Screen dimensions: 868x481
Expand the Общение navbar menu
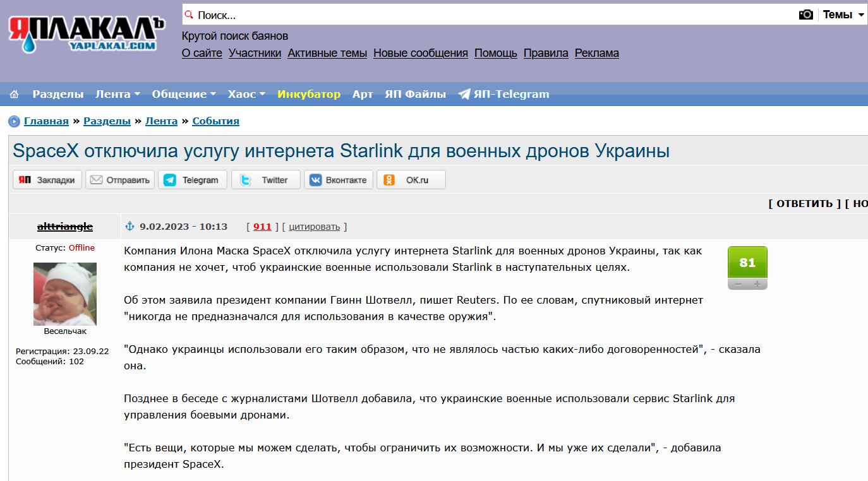pos(184,94)
